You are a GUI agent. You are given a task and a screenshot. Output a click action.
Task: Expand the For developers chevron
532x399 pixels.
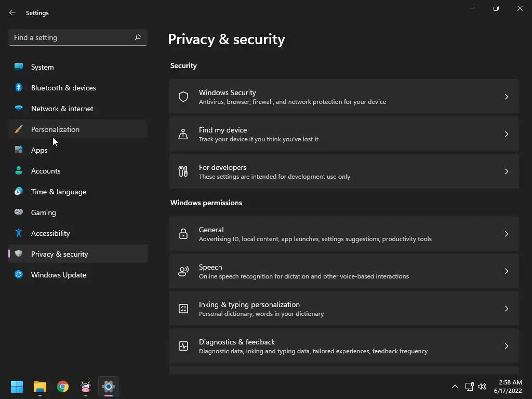pyautogui.click(x=507, y=171)
